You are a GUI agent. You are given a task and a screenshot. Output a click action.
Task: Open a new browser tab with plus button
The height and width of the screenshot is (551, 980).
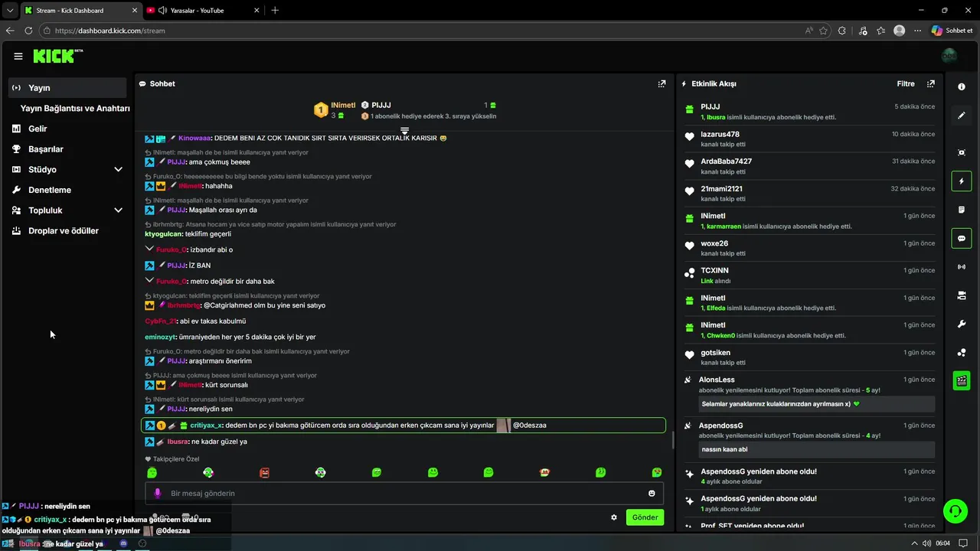tap(275, 10)
